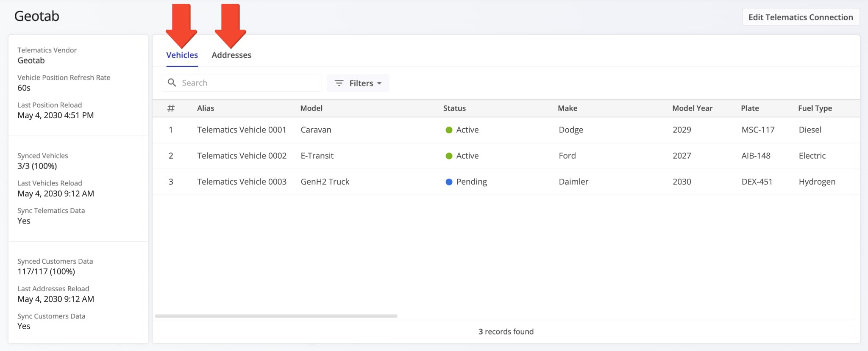Click the magnifier search icon

click(172, 83)
